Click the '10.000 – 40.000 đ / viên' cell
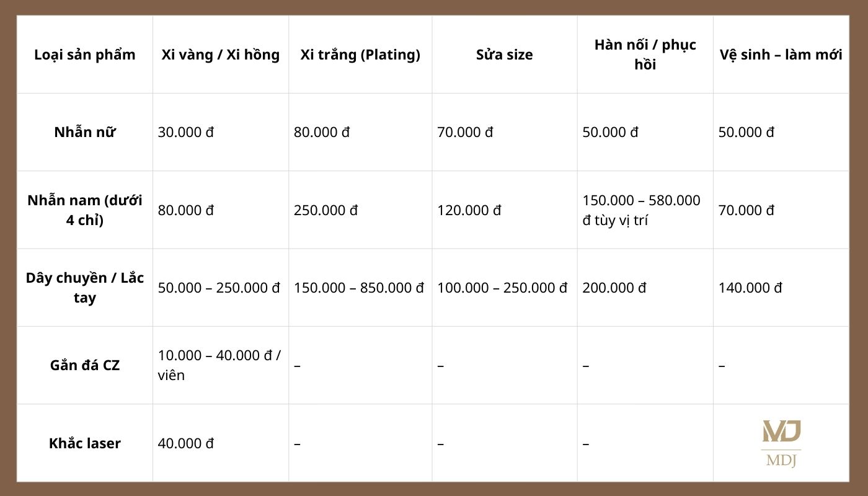 [x=219, y=365]
